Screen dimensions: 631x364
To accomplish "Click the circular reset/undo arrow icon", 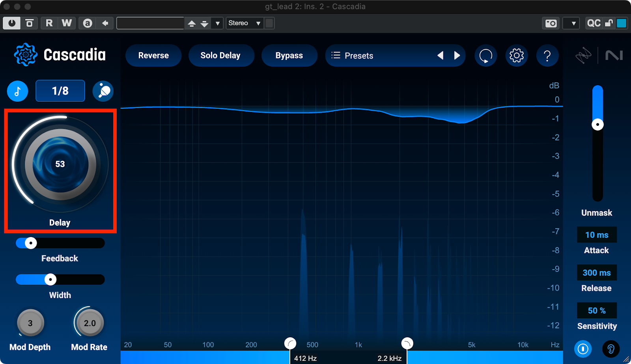I will tap(485, 56).
